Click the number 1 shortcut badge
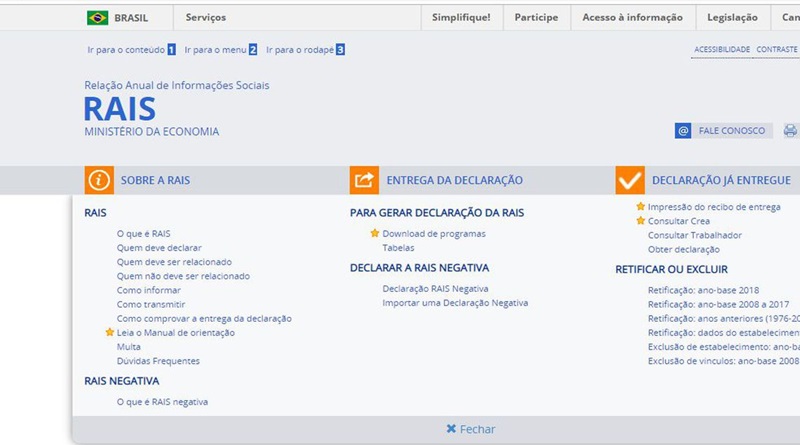Image resolution: width=800 pixels, height=445 pixels. point(171,50)
